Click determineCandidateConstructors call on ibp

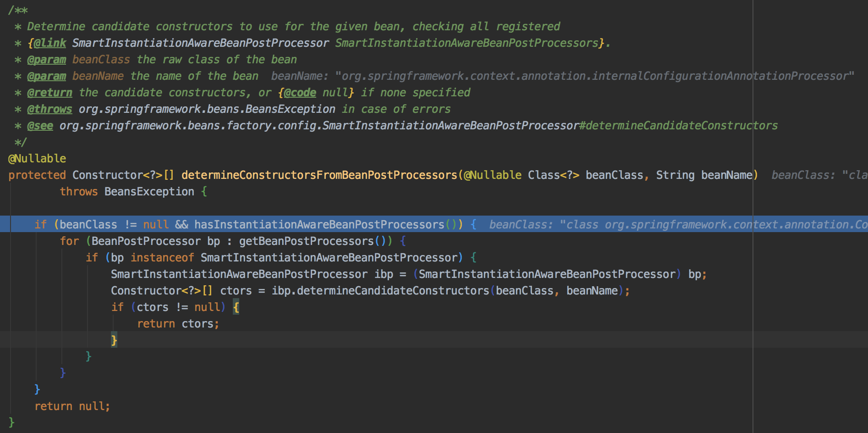[x=393, y=291]
